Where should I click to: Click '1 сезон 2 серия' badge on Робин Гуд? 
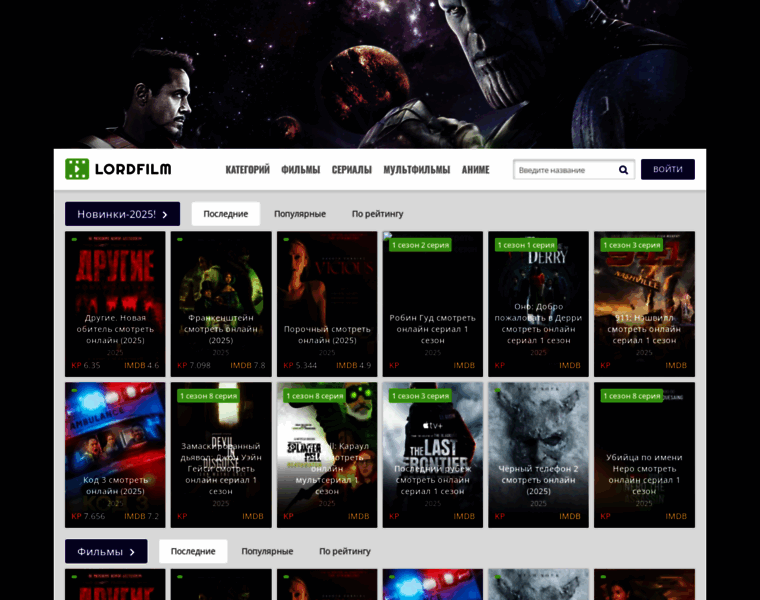(x=421, y=245)
